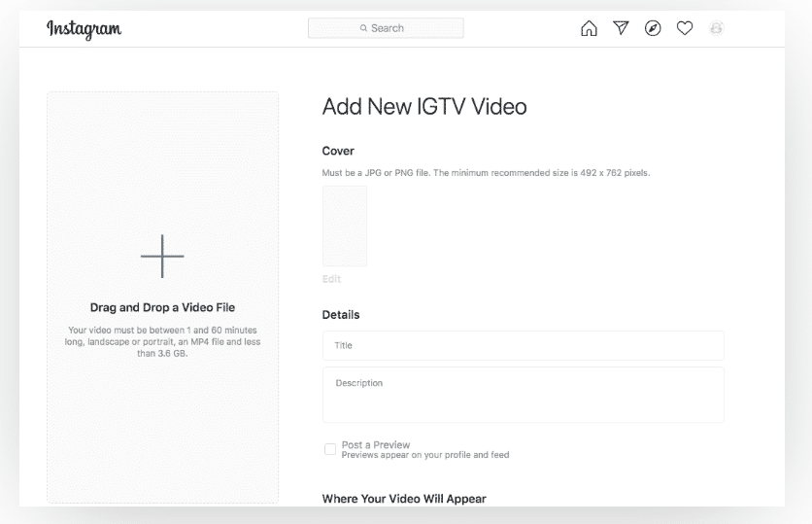812x524 pixels.
Task: Click the 'Details' section label
Action: click(x=341, y=315)
